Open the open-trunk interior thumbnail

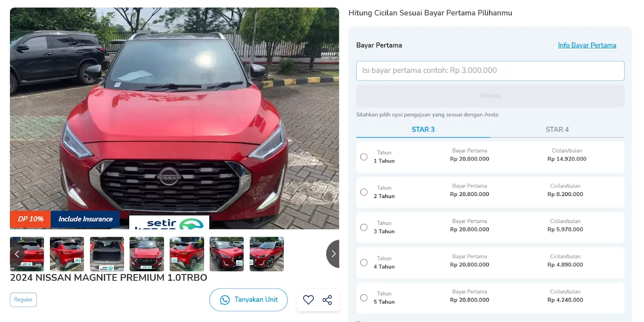[x=107, y=254]
